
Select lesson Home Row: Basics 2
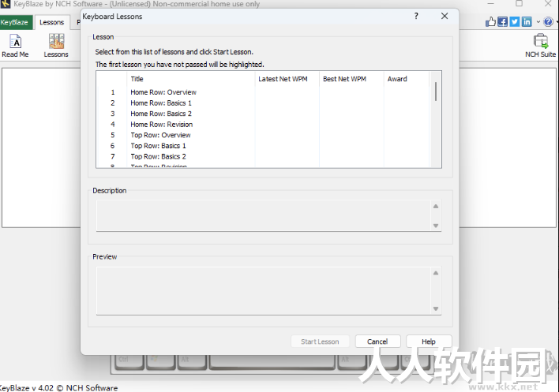(161, 114)
